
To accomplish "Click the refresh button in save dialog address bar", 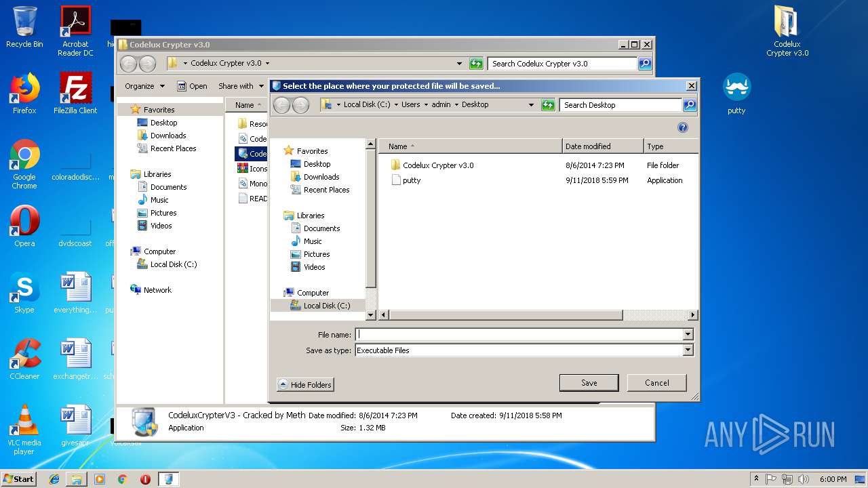I will (x=548, y=105).
